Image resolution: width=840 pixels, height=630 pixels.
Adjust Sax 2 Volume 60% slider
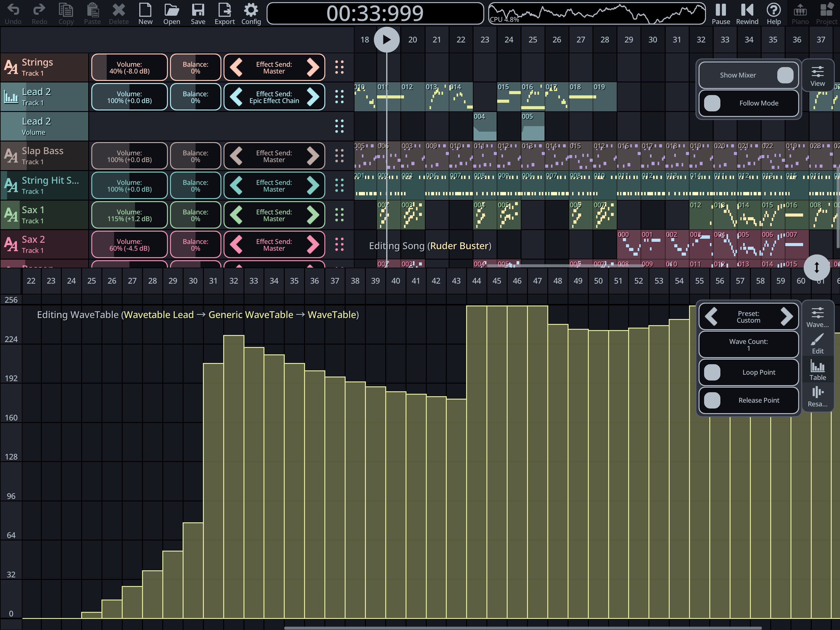[129, 244]
